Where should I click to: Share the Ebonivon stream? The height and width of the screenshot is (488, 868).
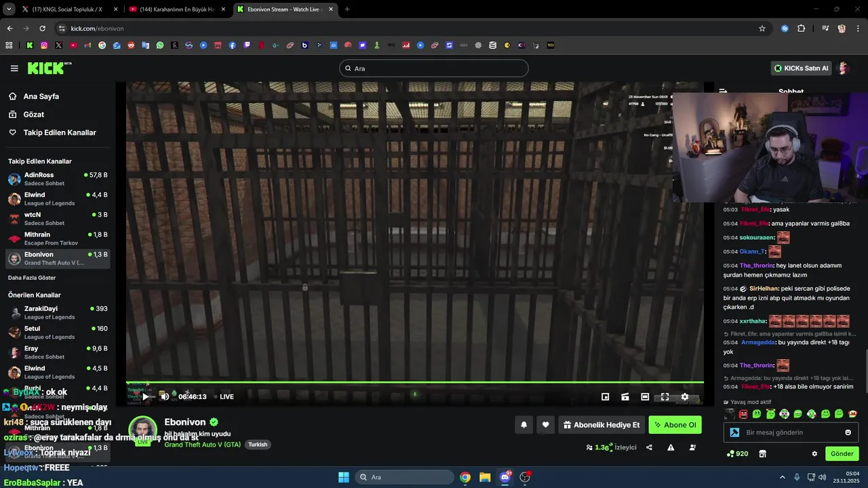tap(649, 447)
